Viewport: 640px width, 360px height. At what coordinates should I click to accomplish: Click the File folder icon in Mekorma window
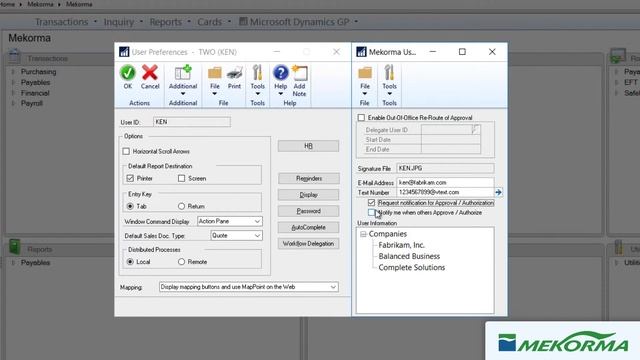coord(365,73)
